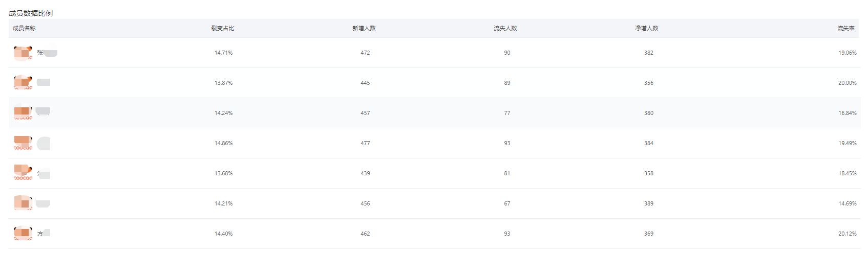868x253 pixels.
Task: Click avatar in the 13.68% row
Action: tap(23, 173)
